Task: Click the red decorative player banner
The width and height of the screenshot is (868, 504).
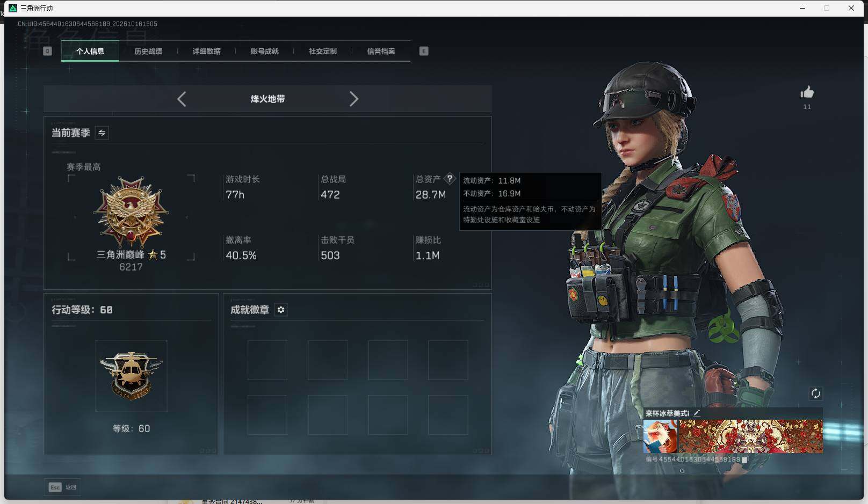Action: [x=751, y=436]
